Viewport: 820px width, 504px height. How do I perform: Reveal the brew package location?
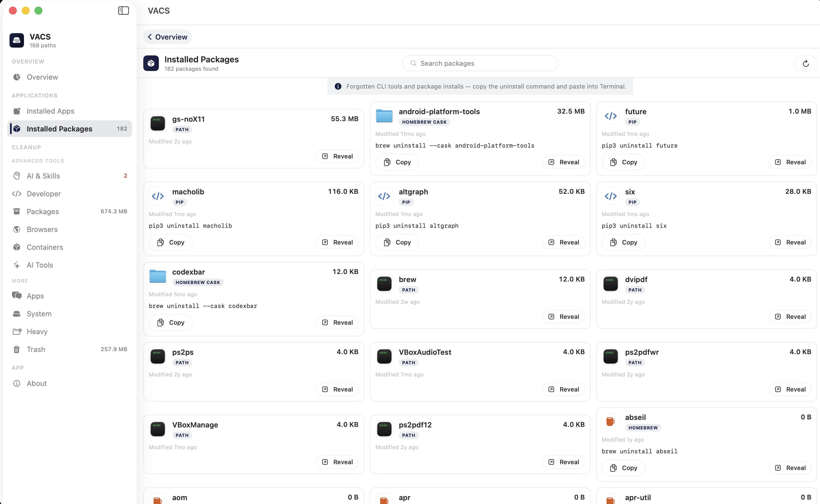point(564,317)
